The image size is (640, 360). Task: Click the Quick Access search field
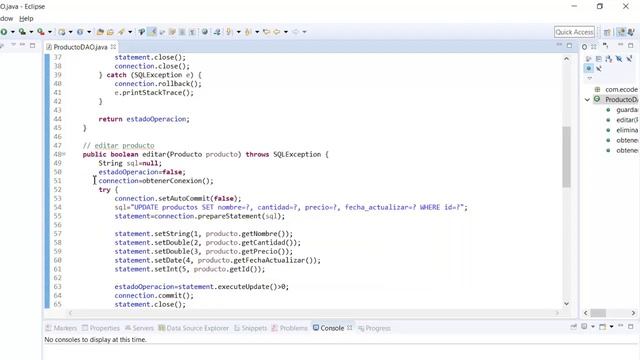(x=574, y=32)
